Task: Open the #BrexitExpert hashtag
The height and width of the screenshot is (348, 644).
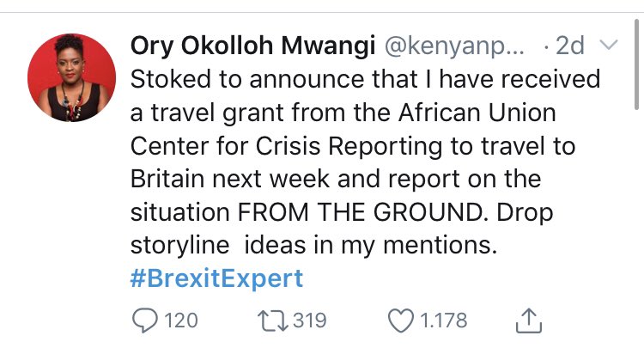Action: point(216,280)
